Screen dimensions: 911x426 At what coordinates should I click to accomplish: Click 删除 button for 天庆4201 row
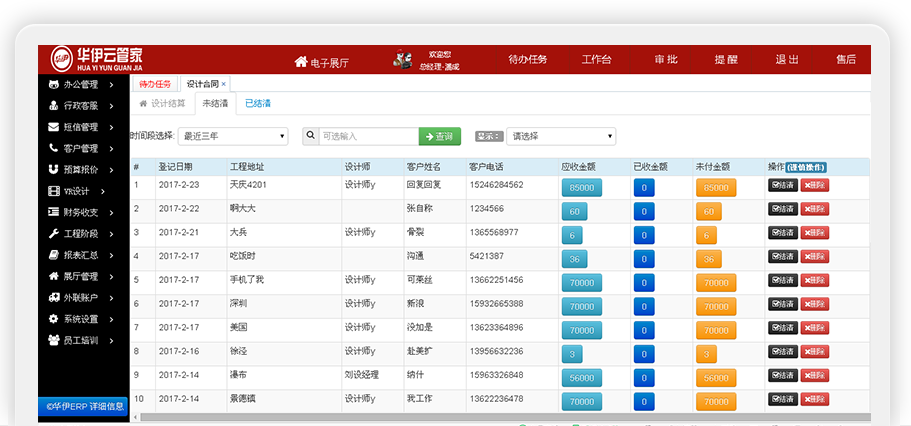tap(815, 185)
